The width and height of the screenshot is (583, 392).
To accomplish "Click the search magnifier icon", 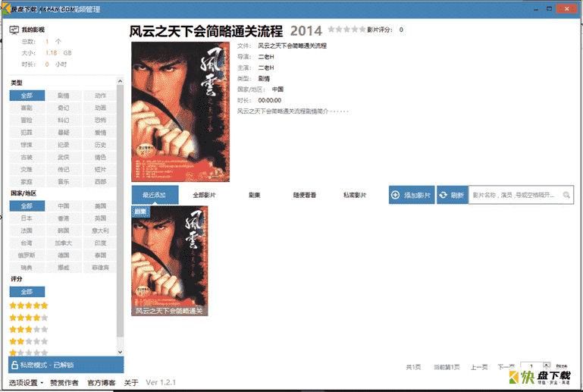I will click(x=566, y=195).
